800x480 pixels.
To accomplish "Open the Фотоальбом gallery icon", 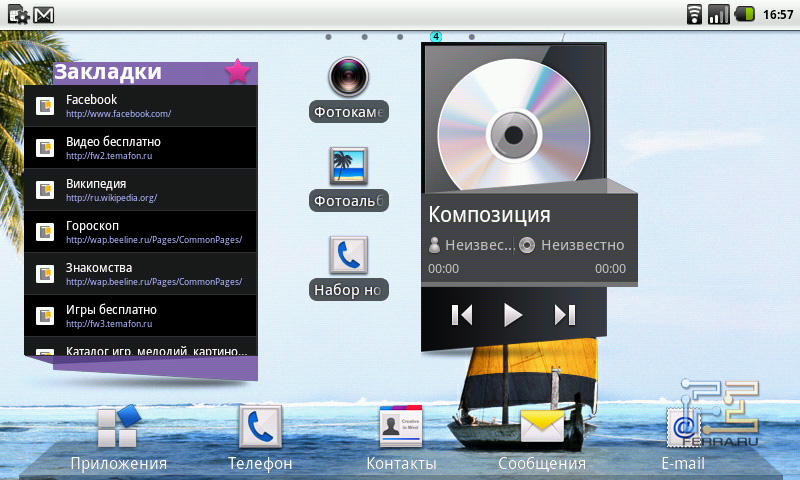I will click(349, 167).
